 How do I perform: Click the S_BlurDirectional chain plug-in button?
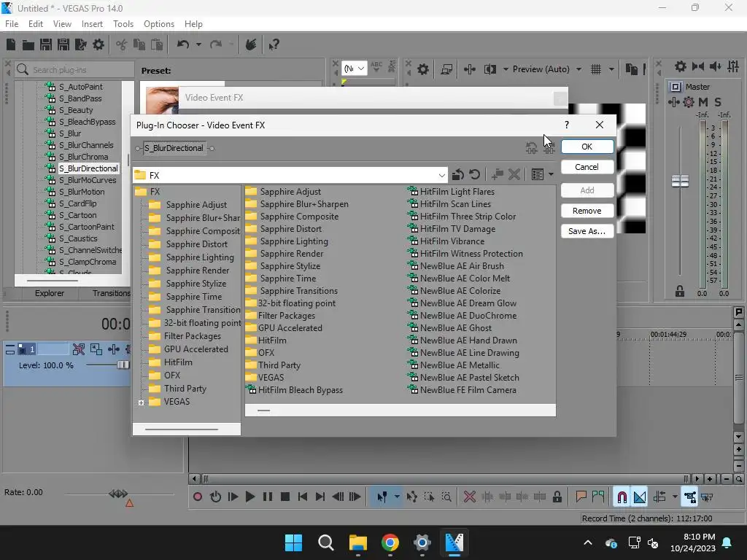(x=174, y=148)
